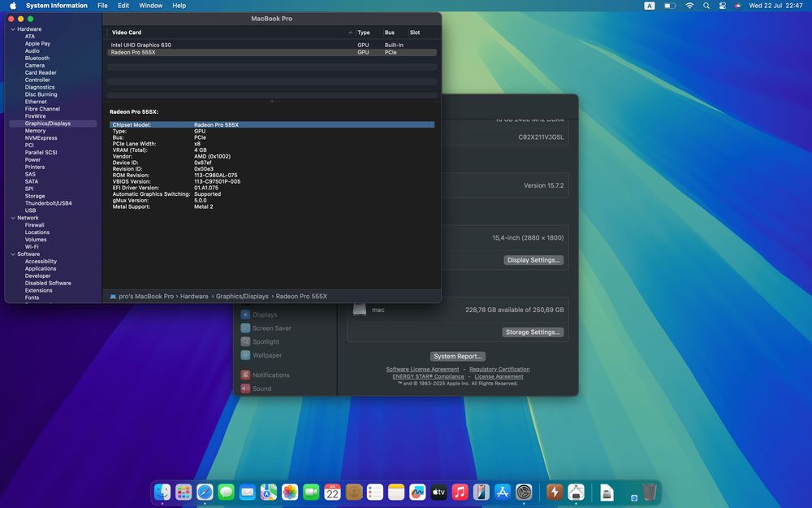This screenshot has height=508, width=812.
Task: Open Control Center icon in menu bar
Action: (x=723, y=6)
